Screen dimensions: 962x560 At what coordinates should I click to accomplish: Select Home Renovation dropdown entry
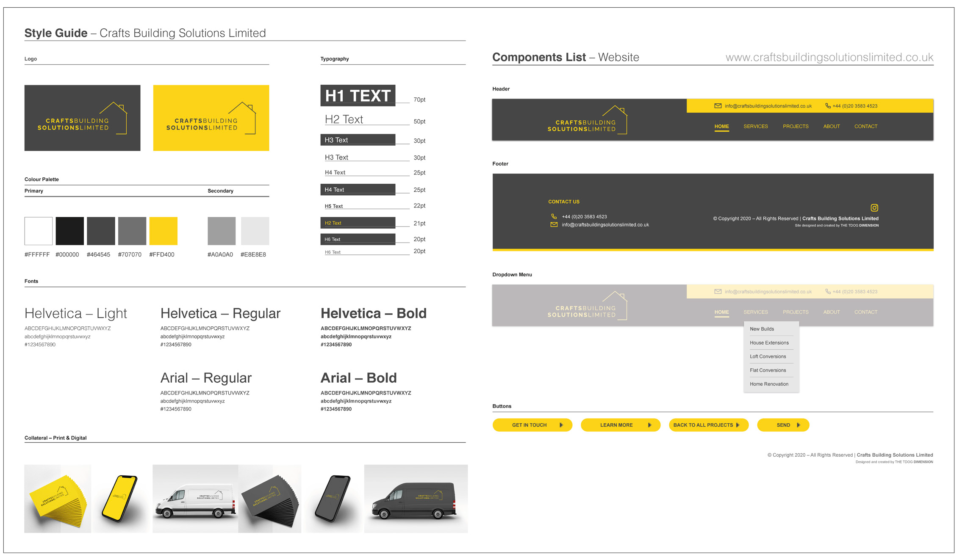pos(769,384)
